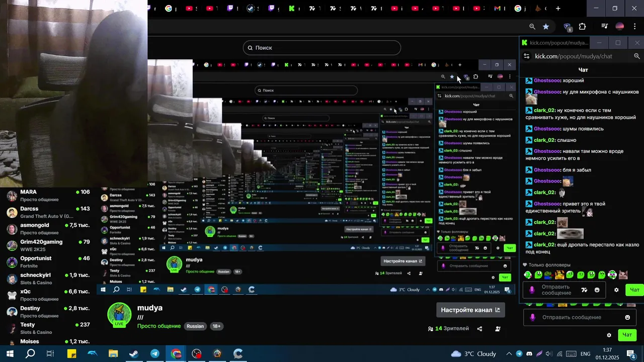Open Telegram from the Windows taskbar

155,354
